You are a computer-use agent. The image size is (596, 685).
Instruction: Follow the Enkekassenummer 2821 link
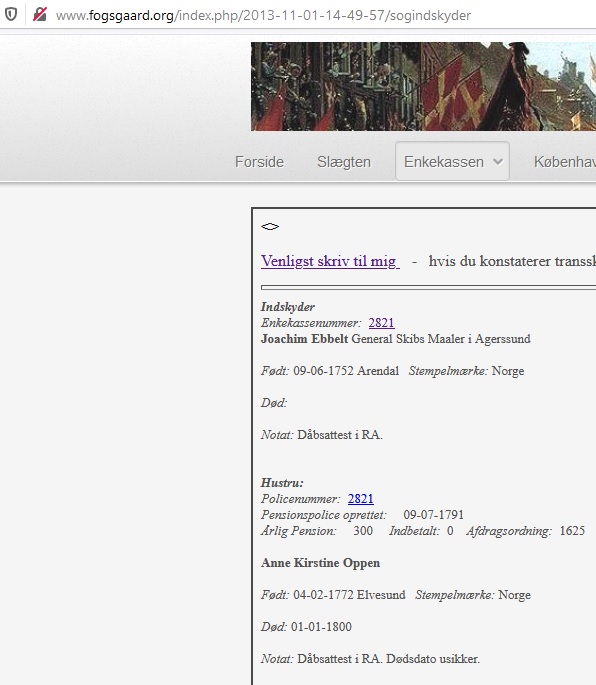[x=381, y=322]
